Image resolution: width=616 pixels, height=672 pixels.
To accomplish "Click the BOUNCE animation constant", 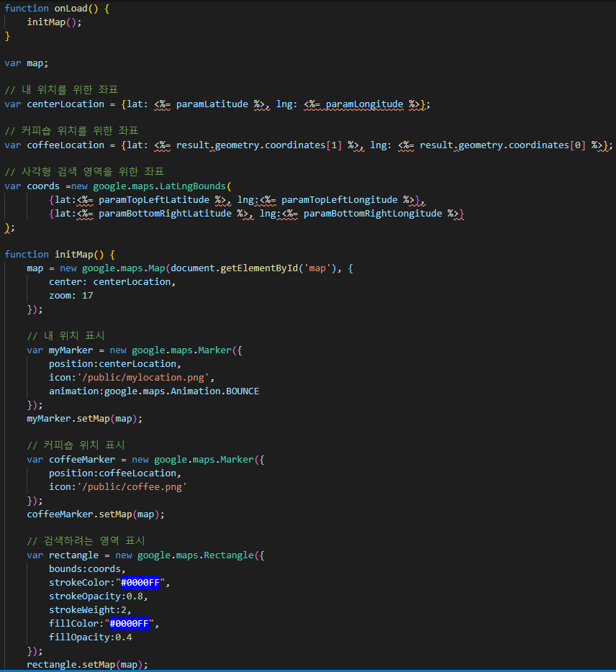I will pos(243,391).
